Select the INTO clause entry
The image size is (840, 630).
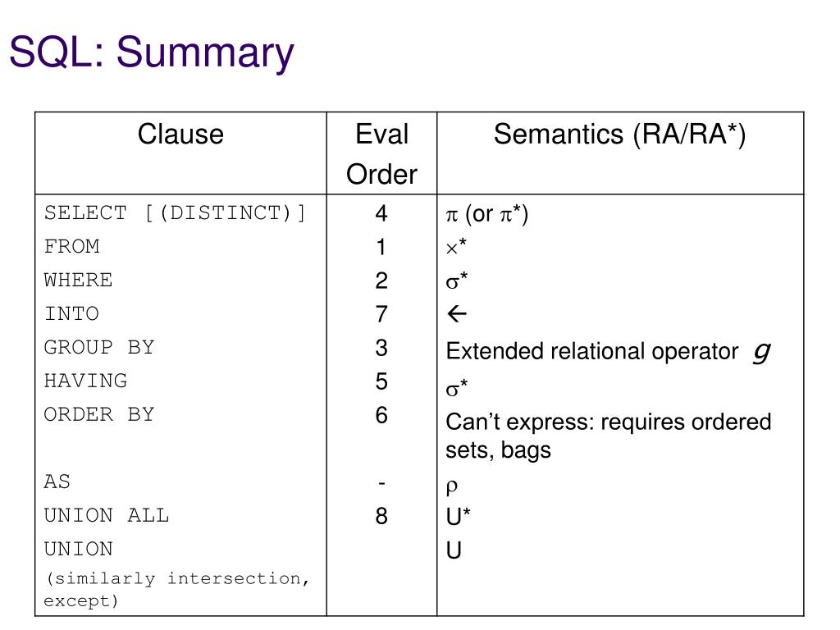tap(72, 314)
